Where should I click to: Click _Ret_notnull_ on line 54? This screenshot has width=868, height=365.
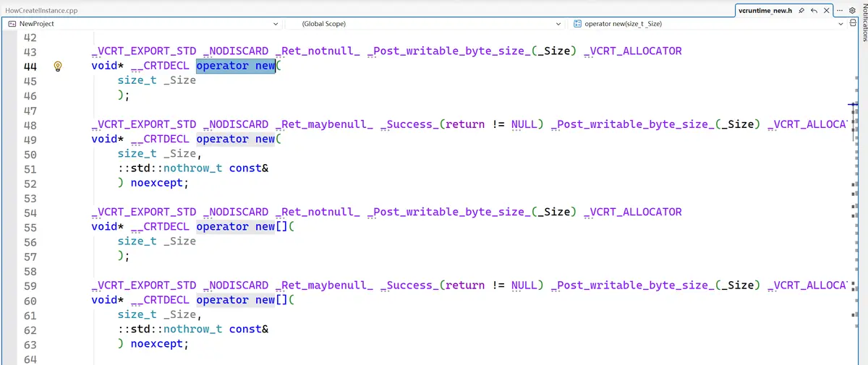[318, 212]
